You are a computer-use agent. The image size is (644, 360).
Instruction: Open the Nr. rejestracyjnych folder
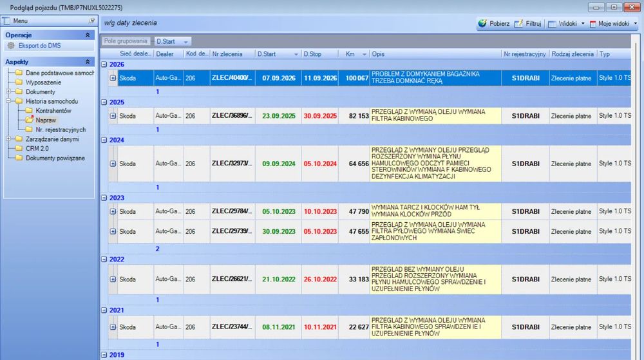[29, 129]
